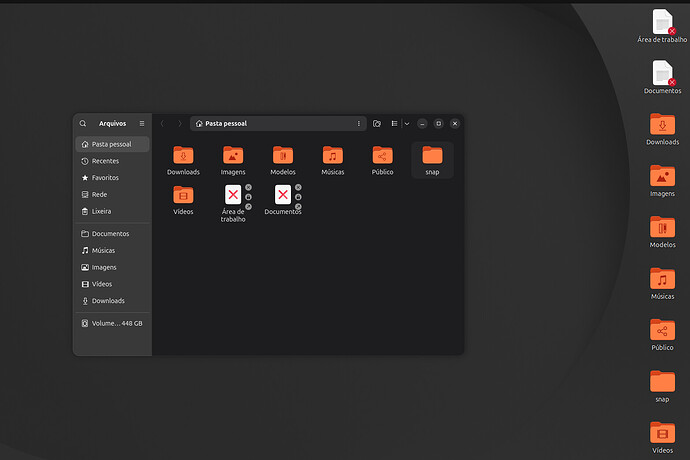Image resolution: width=690 pixels, height=460 pixels.
Task: Click the Modelos desktop folder
Action: (662, 232)
